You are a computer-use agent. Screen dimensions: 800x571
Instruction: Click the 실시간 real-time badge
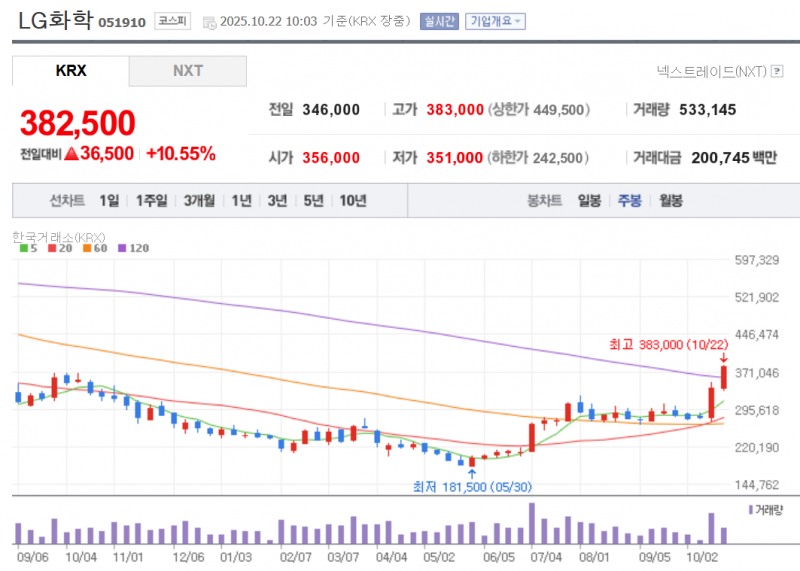point(439,21)
